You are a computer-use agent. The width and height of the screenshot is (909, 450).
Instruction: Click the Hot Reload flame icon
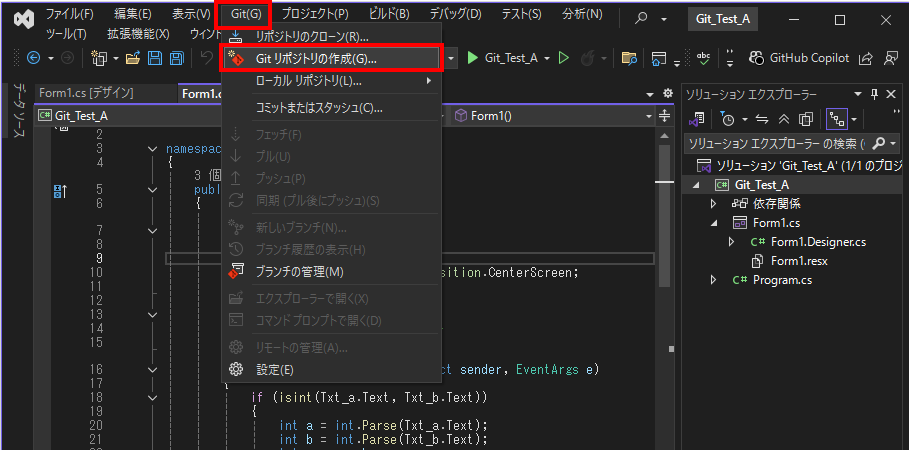[x=588, y=58]
